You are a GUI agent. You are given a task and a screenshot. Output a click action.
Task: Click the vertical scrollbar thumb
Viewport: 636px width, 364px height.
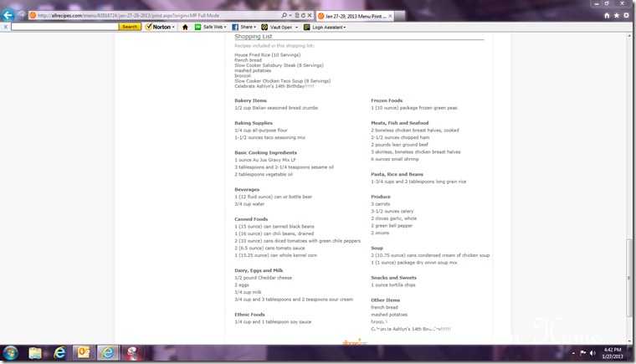(x=629, y=278)
